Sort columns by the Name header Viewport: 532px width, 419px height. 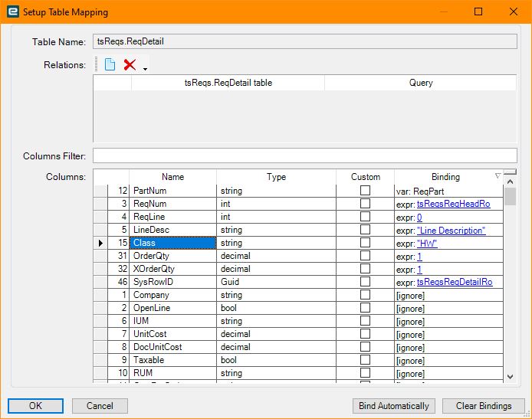click(172, 177)
